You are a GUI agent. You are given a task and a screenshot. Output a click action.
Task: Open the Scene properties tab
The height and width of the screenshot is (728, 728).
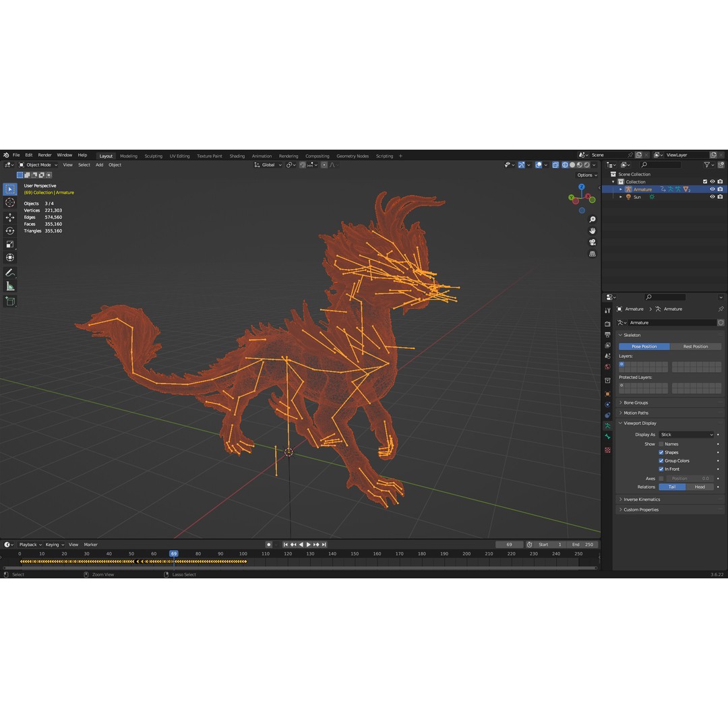coord(607,356)
